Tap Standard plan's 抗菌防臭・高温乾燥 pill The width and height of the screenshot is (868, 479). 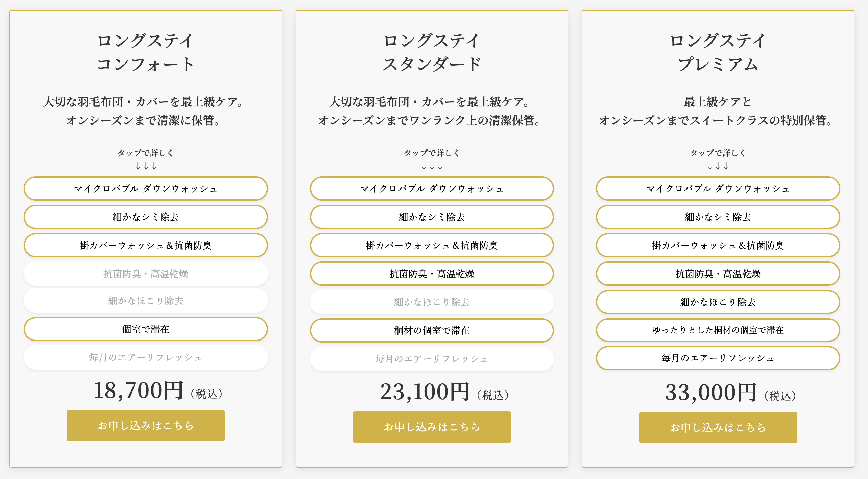(x=432, y=274)
